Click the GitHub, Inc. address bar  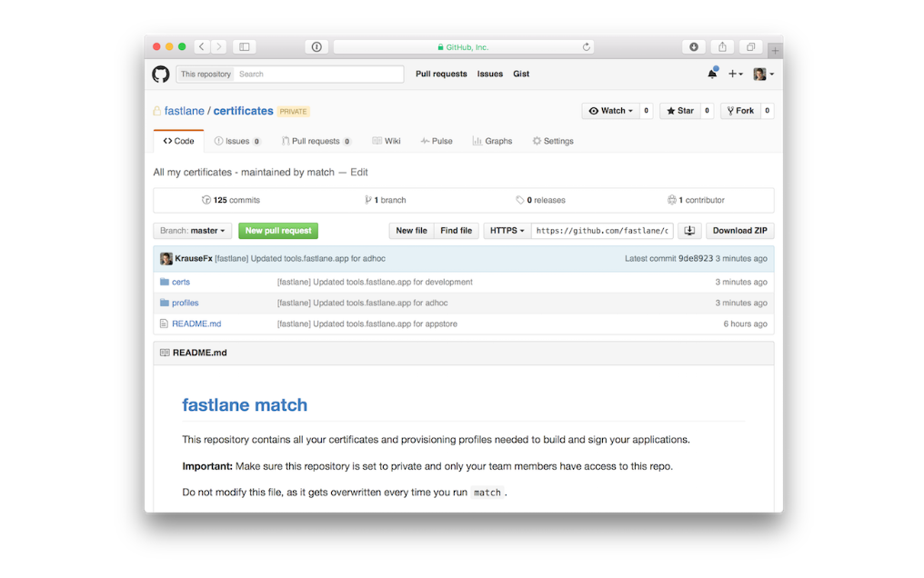(x=464, y=47)
